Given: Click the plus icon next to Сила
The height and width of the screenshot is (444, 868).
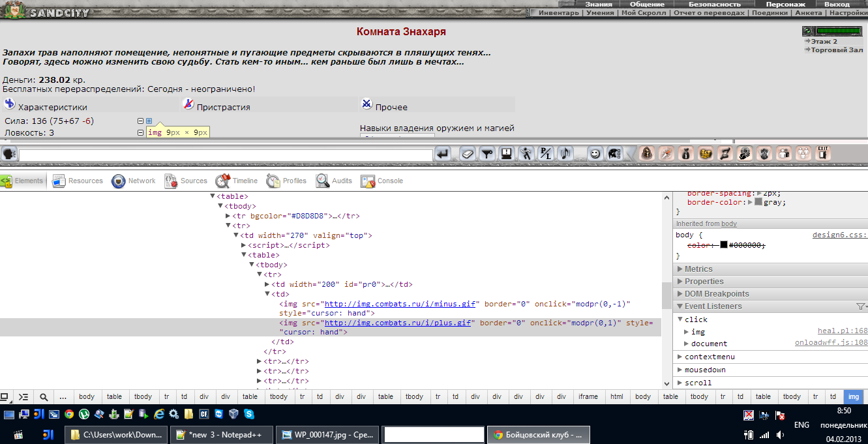Looking at the screenshot, I should (x=149, y=121).
